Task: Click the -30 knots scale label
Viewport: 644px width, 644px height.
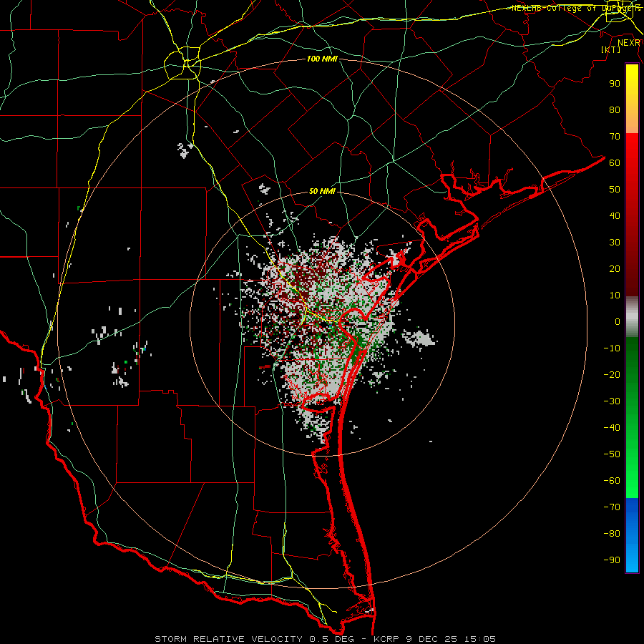Action: 612,401
